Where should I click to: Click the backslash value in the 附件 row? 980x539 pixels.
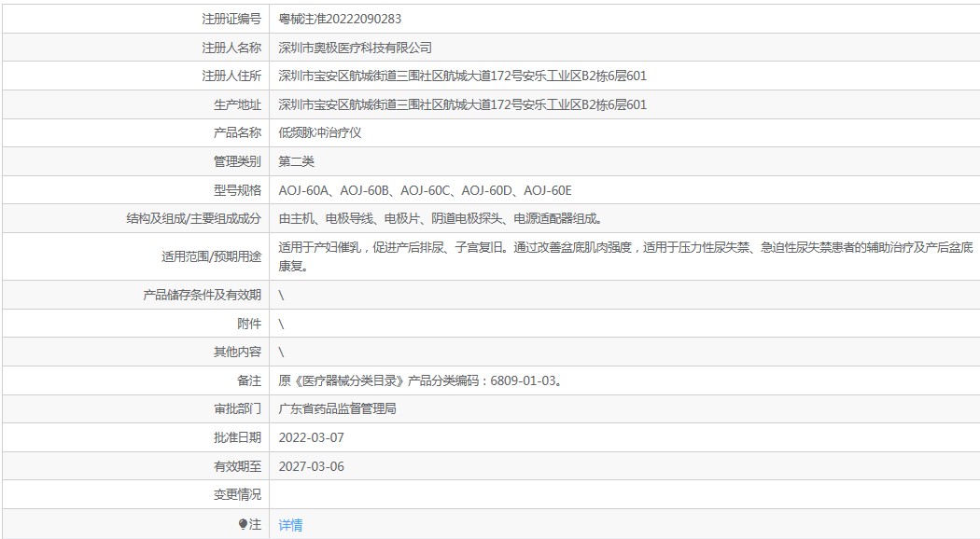coord(281,324)
